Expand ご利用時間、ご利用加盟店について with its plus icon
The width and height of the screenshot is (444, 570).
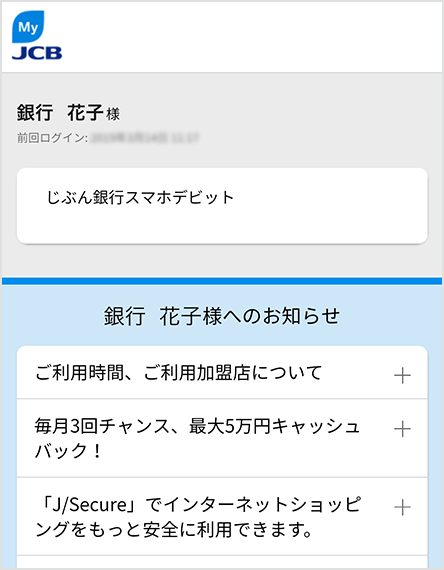[x=402, y=375]
